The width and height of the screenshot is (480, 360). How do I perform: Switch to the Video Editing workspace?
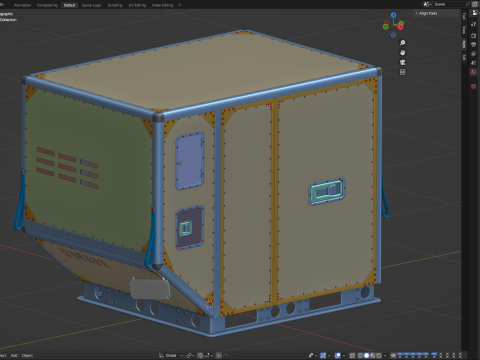pos(162,5)
